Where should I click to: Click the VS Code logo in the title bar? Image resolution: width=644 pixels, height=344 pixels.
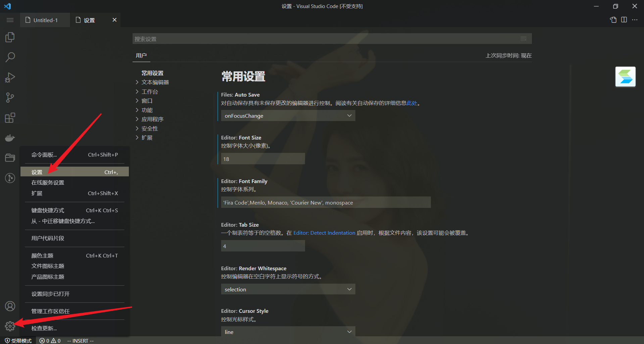pos(7,6)
